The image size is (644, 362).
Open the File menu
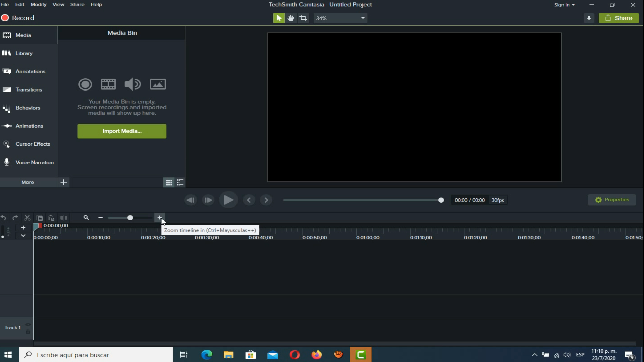5,4
